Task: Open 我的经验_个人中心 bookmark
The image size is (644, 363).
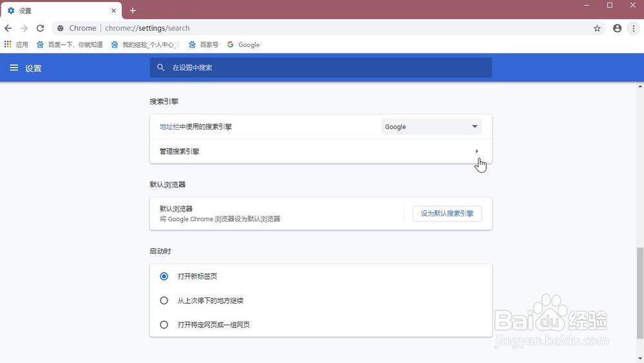Action: click(x=145, y=44)
